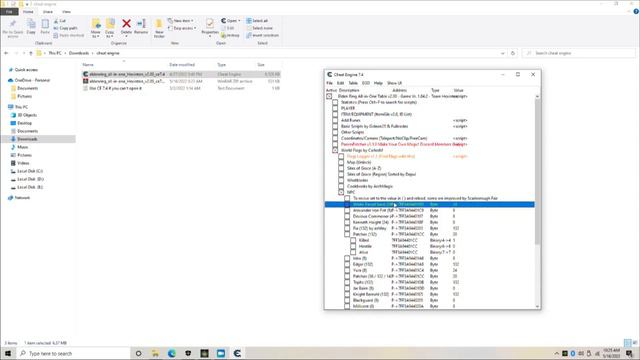Open File Explorer icon on the taskbar
640x360 pixels.
click(156, 353)
